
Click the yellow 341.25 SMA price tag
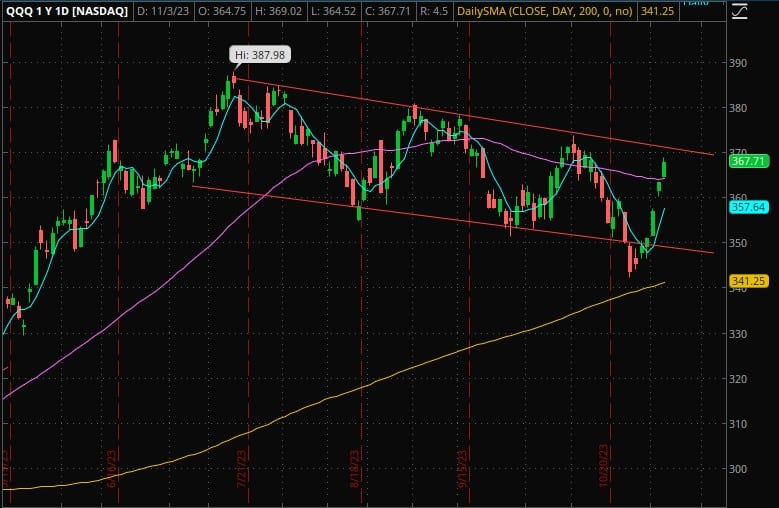tap(749, 281)
